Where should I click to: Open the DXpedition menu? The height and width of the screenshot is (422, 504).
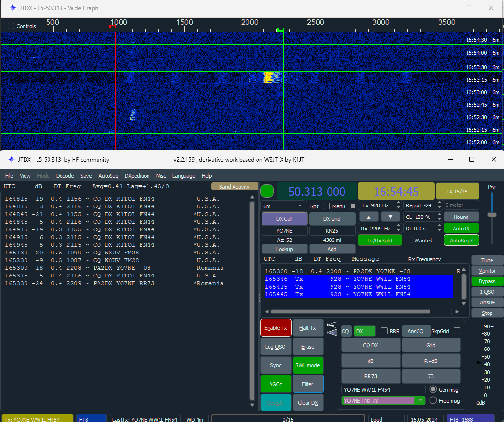137,176
